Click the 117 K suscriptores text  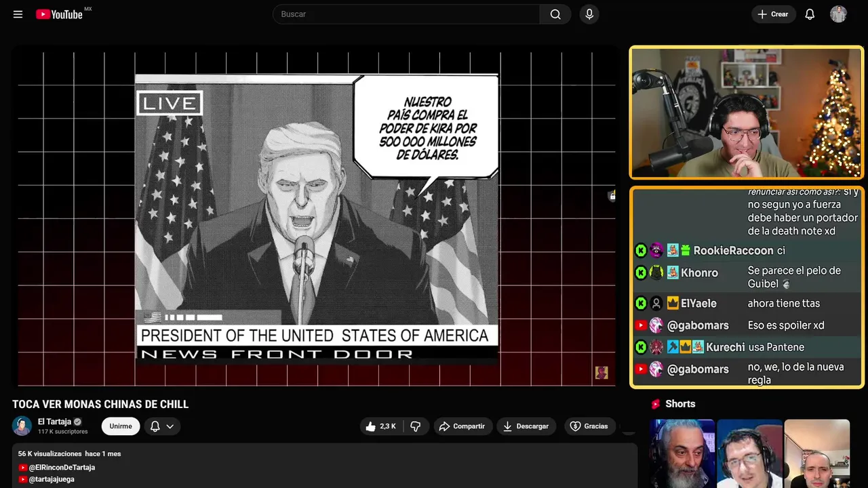click(62, 432)
